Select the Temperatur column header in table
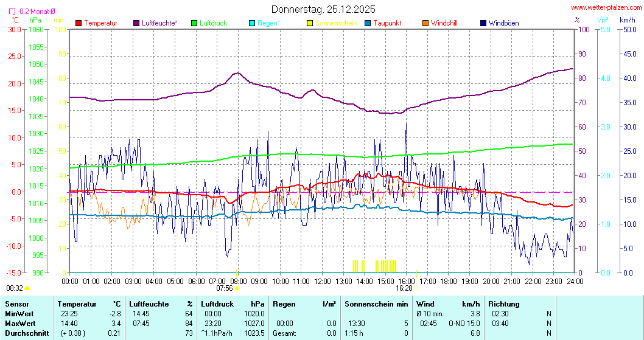The image size is (644, 340). click(x=77, y=304)
